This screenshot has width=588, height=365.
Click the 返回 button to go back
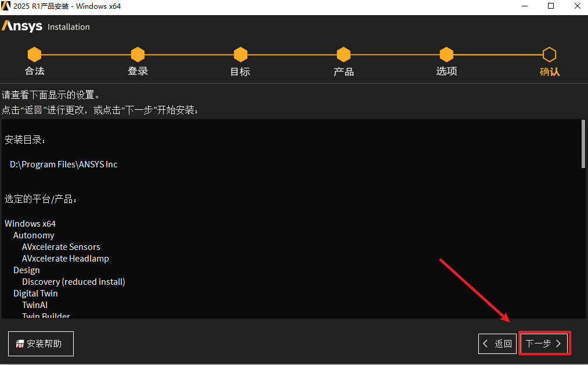[x=497, y=343]
